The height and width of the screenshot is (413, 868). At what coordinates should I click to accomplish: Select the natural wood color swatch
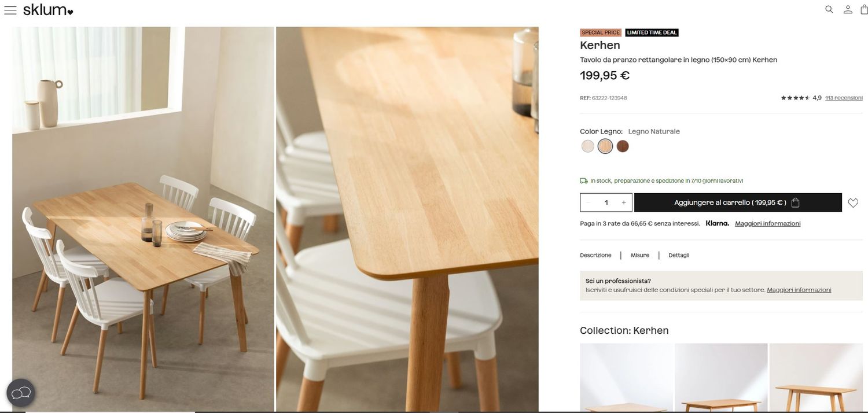(x=605, y=146)
